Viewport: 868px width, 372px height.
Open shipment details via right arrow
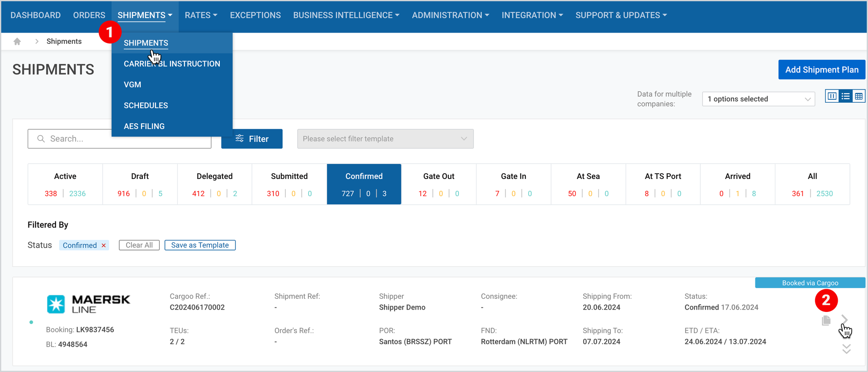point(844,320)
